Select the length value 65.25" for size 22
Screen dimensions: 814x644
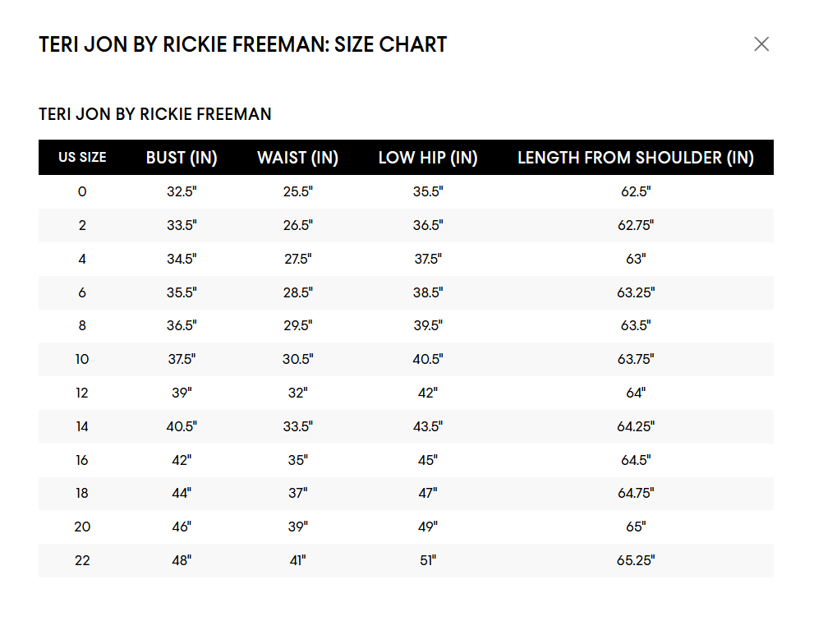[x=636, y=561]
